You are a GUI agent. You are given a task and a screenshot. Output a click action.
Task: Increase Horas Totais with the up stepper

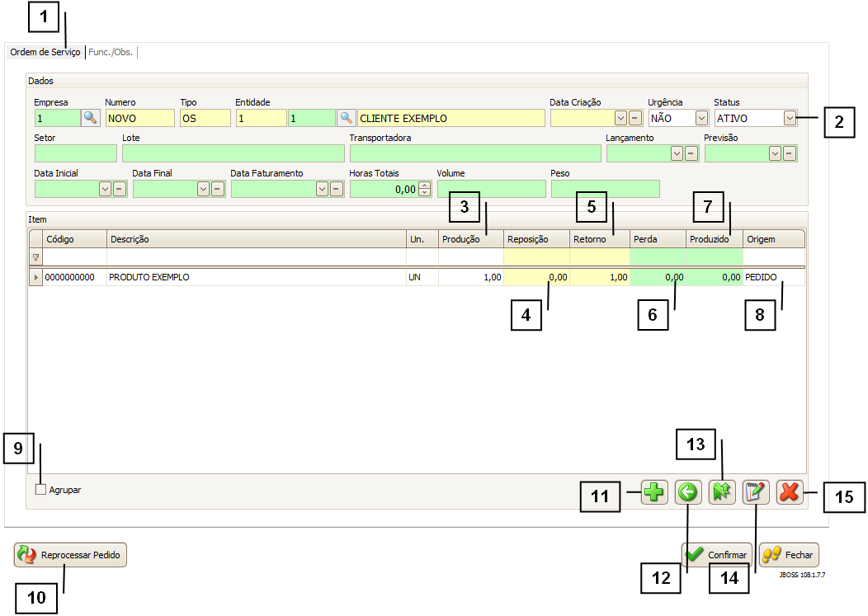point(425,186)
